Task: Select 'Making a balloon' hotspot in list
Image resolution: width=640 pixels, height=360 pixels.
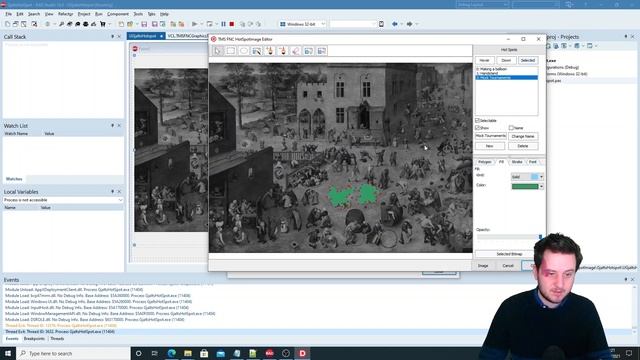Action: [507, 69]
